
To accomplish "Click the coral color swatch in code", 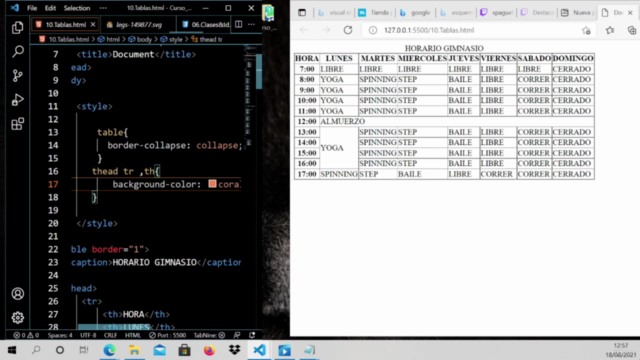I will coord(212,184).
